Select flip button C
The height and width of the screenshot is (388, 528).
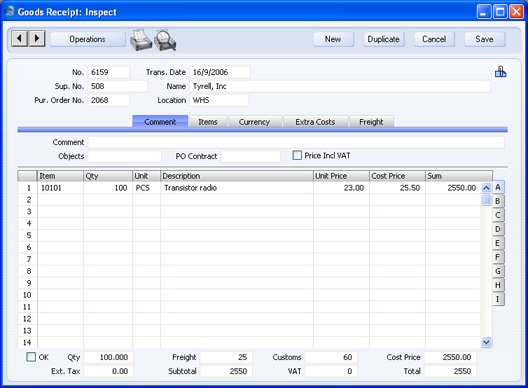click(x=498, y=215)
